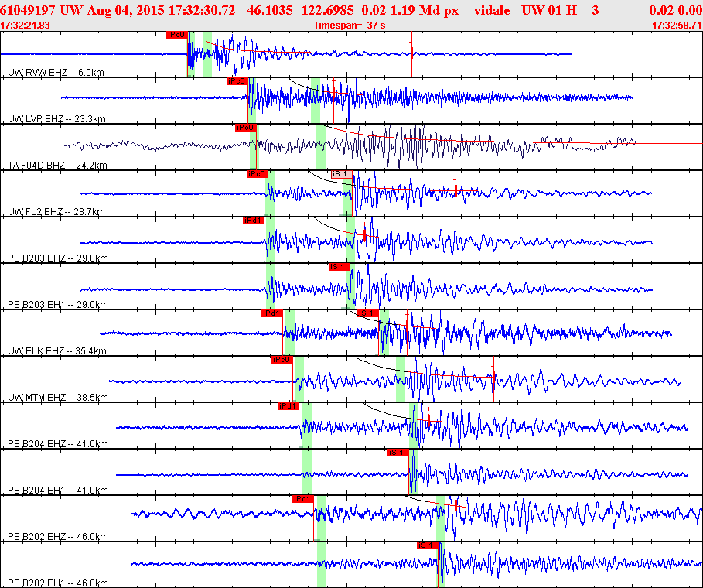Click the station label PB B204 EH1 -- 41.0km
Screen dimensions: 703x588
pos(58,491)
